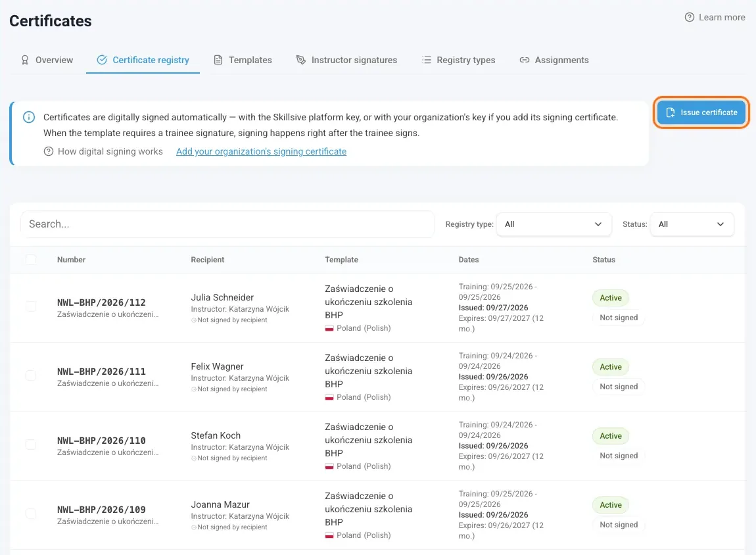Screen dimensions: 756x555
Task: Open the Assignments tab
Action: [x=554, y=60]
